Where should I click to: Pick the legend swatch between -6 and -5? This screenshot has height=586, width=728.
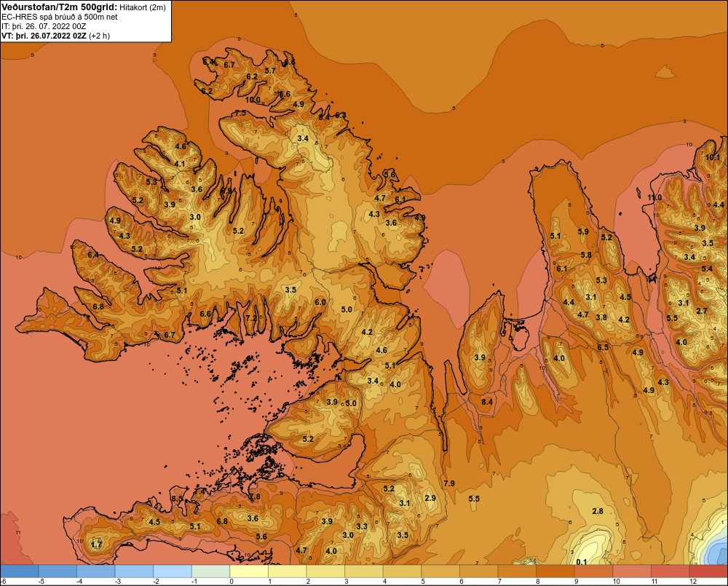[x=20, y=571]
